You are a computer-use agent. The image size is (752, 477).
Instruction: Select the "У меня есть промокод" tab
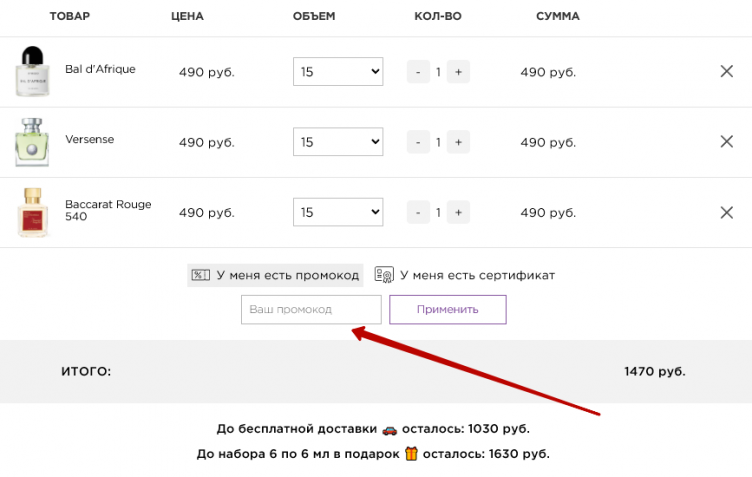click(x=275, y=275)
